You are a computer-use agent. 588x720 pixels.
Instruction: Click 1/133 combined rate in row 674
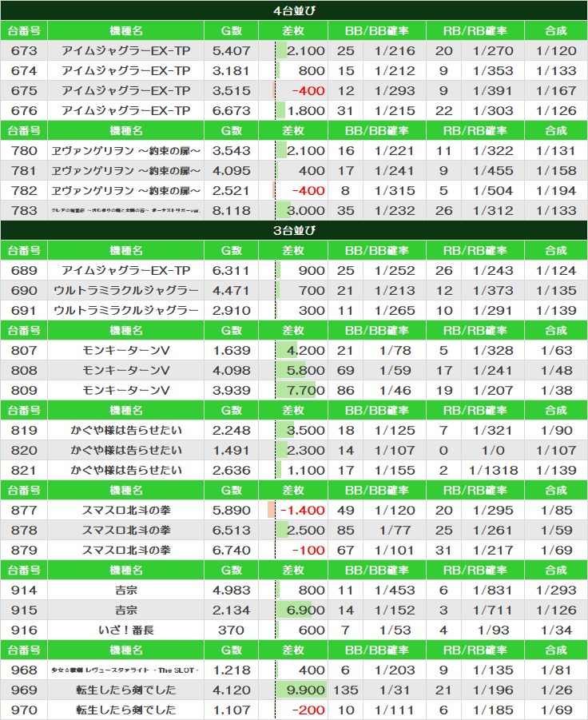[556, 70]
